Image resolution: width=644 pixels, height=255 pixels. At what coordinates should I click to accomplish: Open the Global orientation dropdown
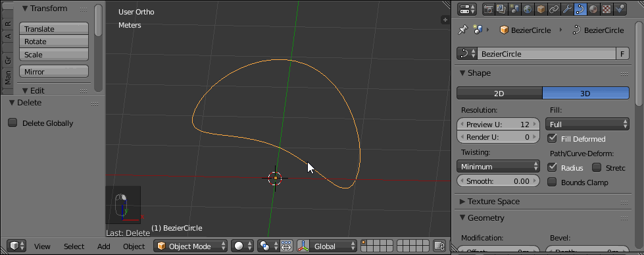click(333, 246)
